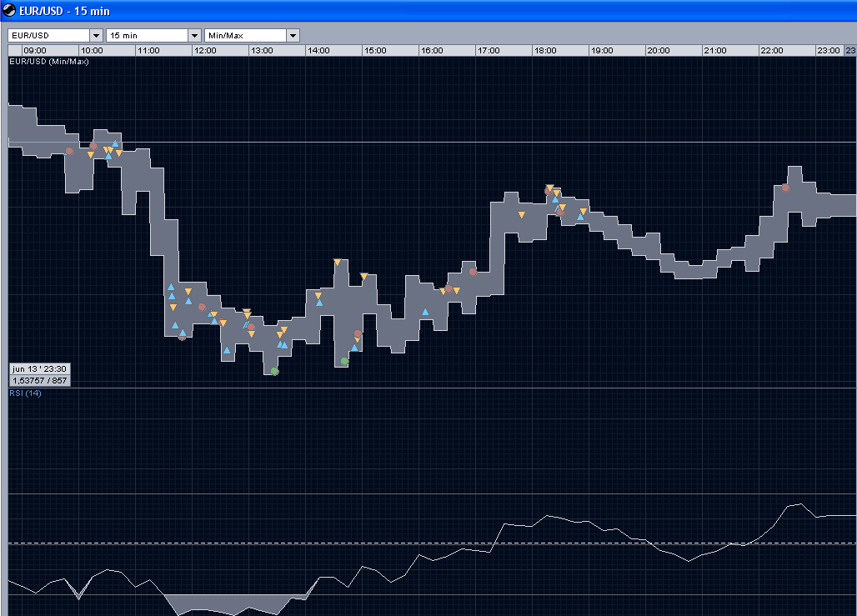Select the leftmost brown circle marker before 10:00

pyautogui.click(x=70, y=151)
